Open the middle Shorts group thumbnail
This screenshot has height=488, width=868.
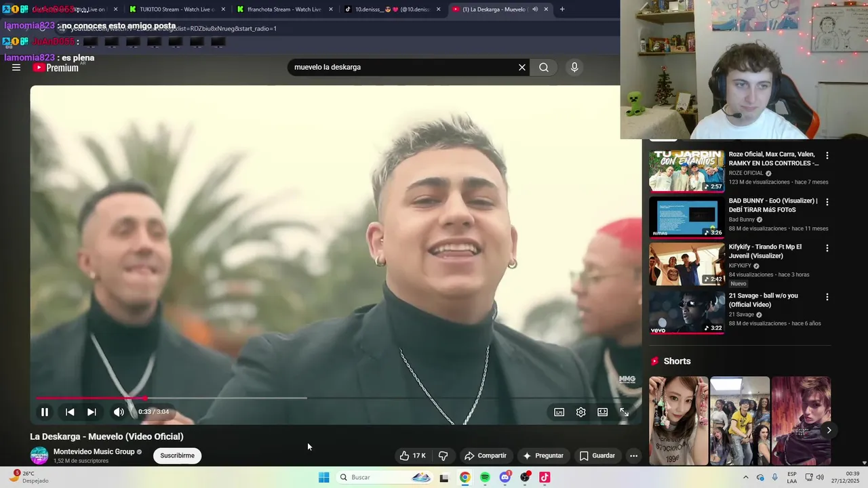740,421
